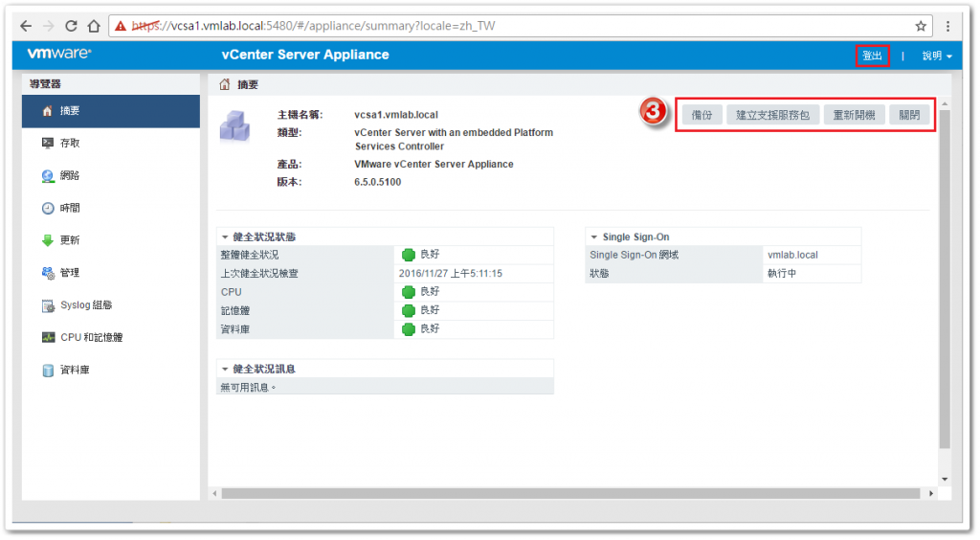The image size is (980, 540).
Task: Click the appliance cubes icon
Action: tap(235, 125)
